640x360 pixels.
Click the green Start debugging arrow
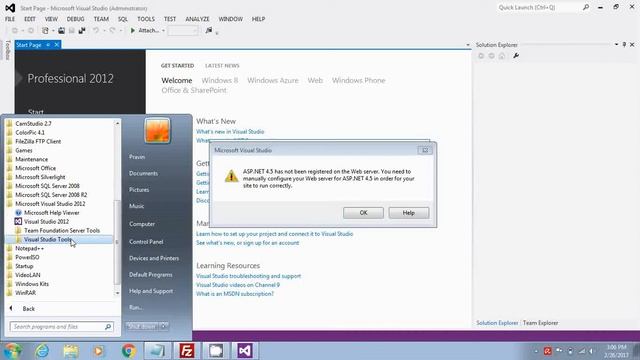(133, 31)
